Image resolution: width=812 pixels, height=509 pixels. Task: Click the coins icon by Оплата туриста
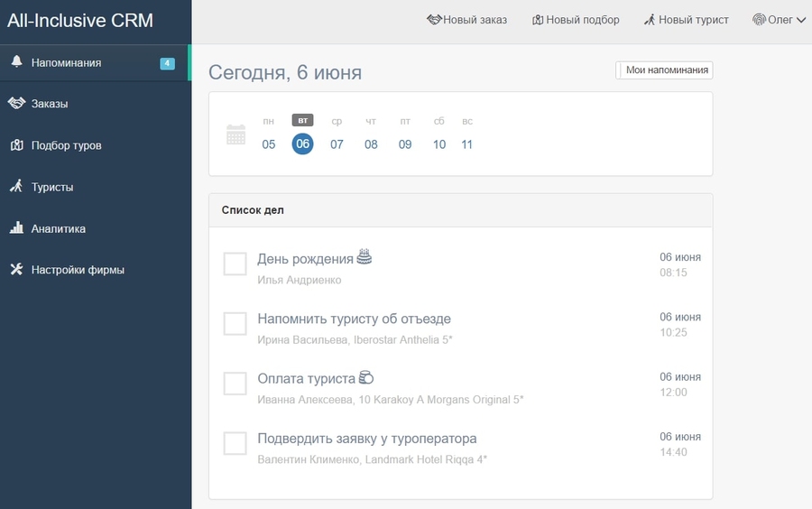click(365, 377)
